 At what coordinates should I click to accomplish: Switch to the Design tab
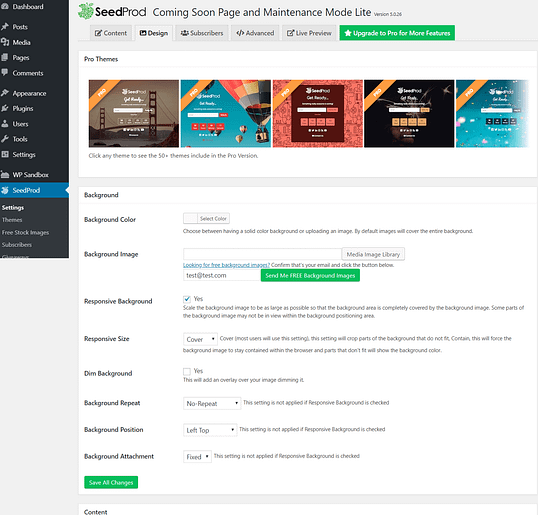(x=154, y=33)
